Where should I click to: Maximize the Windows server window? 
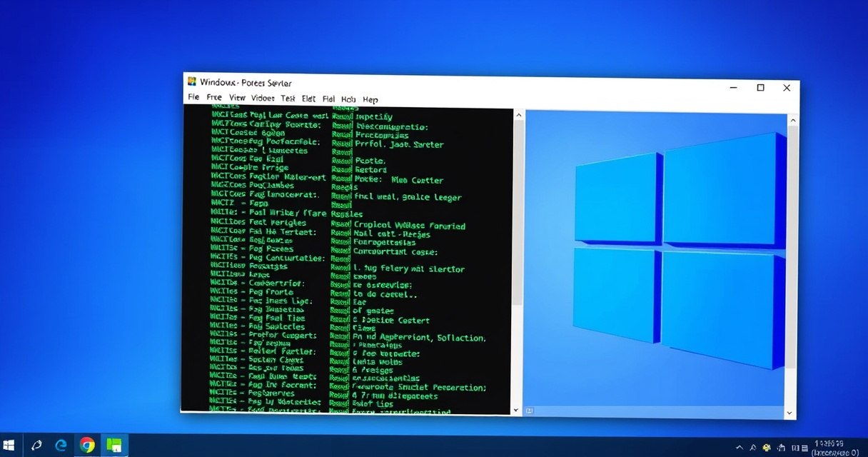[760, 88]
